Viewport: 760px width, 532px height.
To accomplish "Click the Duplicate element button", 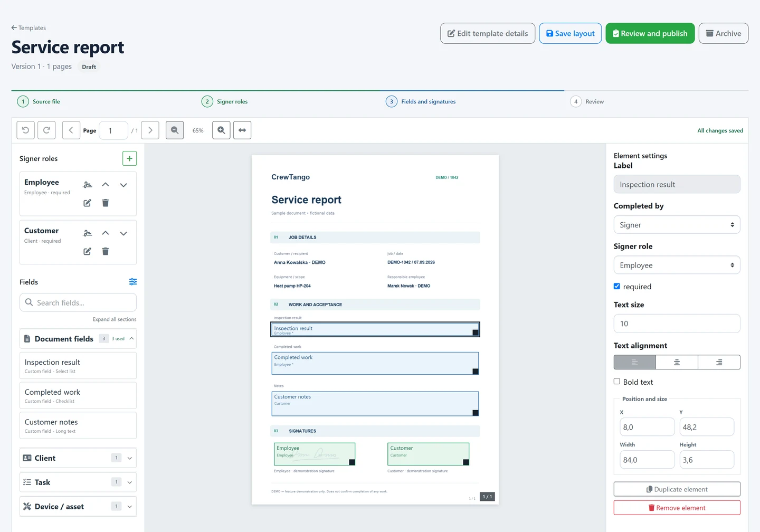I will [x=677, y=489].
